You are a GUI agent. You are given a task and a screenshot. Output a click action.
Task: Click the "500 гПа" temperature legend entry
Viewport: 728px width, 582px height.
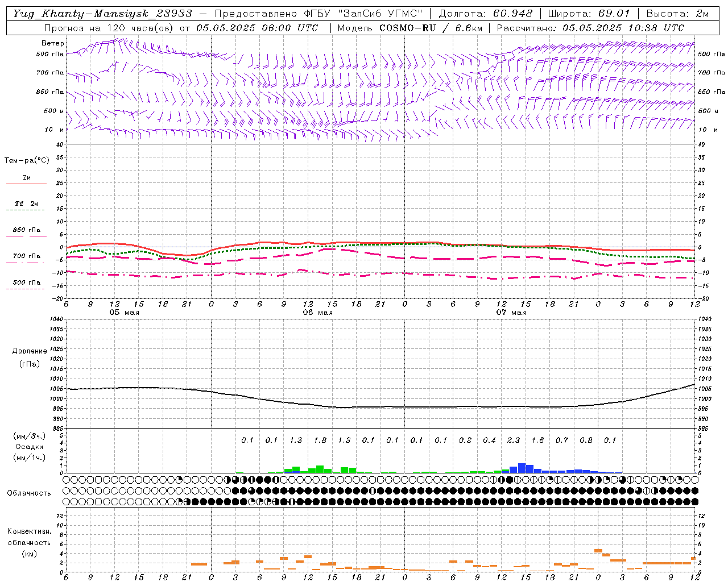27,282
